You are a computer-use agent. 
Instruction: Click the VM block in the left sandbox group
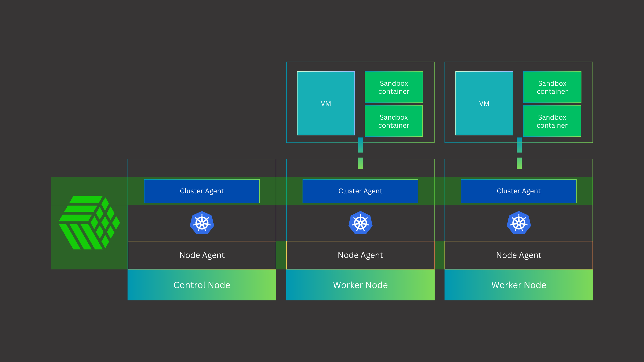[x=326, y=103]
